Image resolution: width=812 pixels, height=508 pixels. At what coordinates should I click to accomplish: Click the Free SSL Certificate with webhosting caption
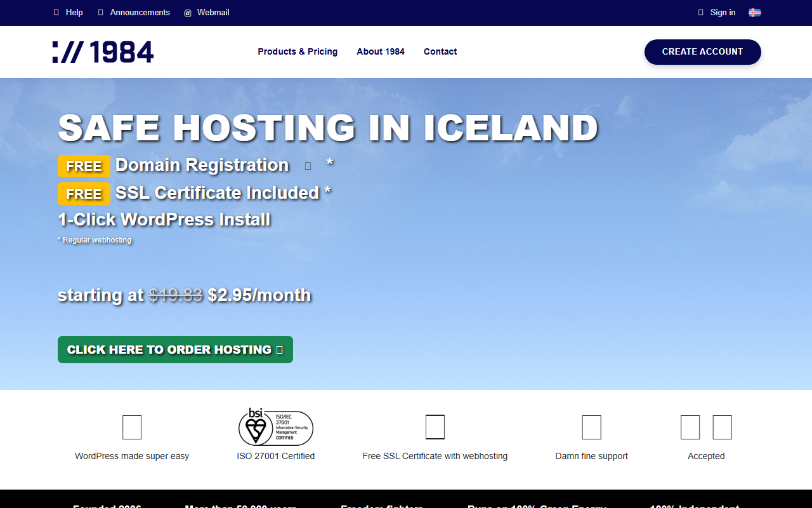coord(435,456)
